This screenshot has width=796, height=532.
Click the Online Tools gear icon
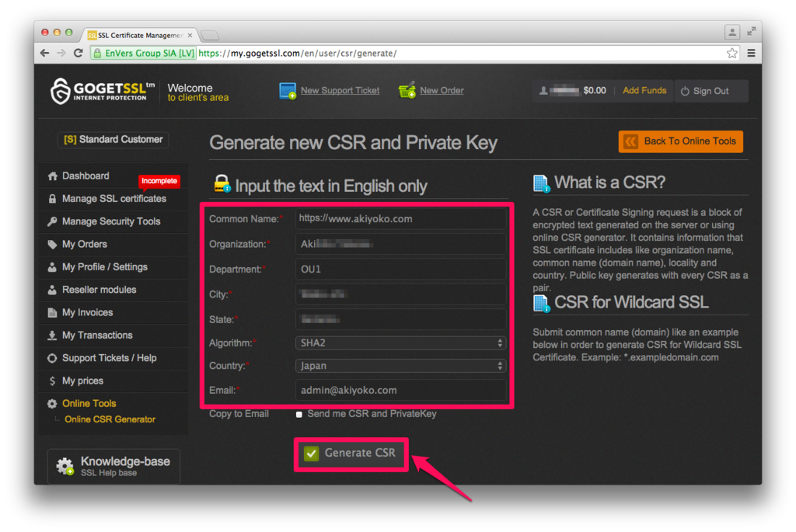52,404
